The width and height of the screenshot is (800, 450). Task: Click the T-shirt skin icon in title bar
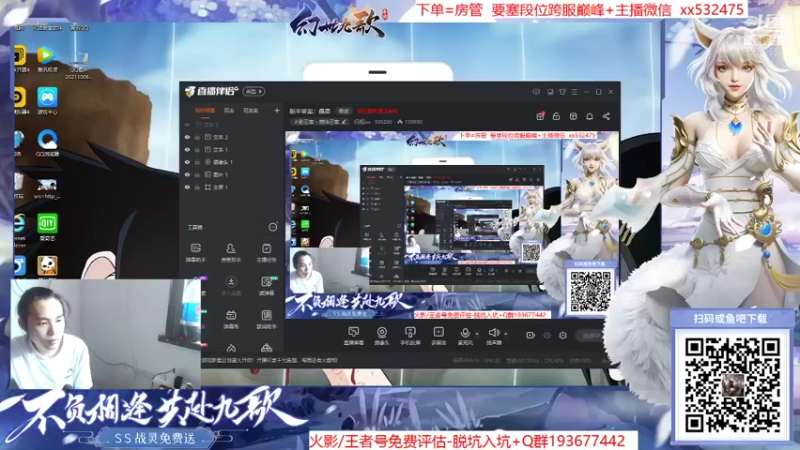(562, 92)
